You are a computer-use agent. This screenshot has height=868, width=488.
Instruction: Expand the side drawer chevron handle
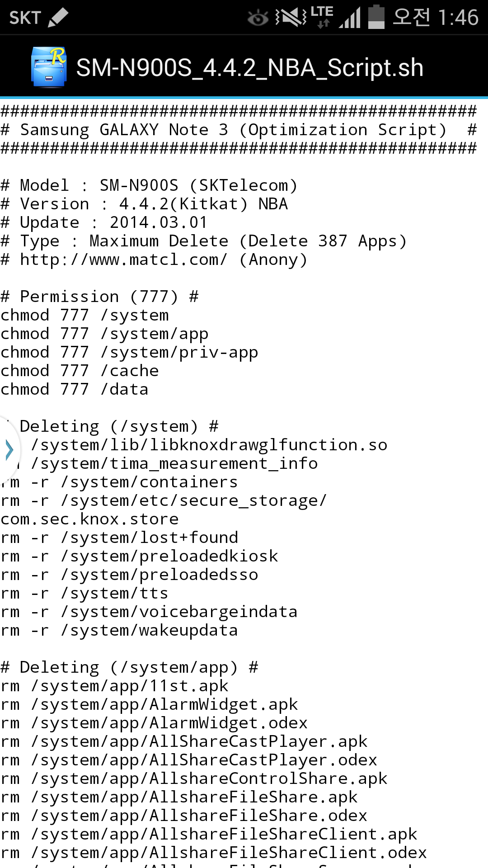pos(9,450)
